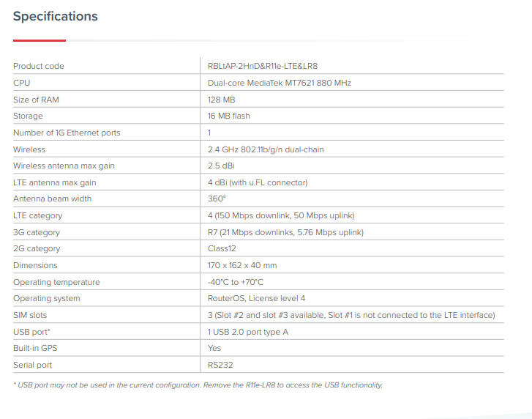Screen dimensions: 532x419
Task: Click the Class12 2G category value
Action: pyautogui.click(x=222, y=248)
